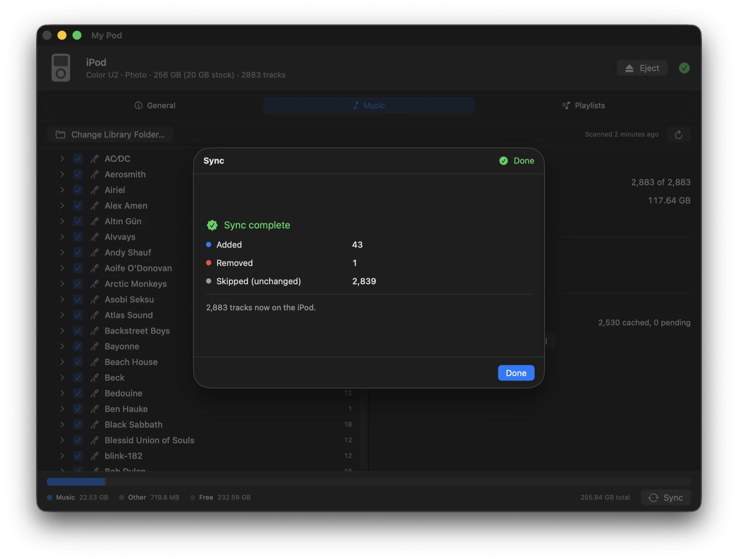
Task: Click the artist icon beside Aerosmith
Action: point(95,174)
